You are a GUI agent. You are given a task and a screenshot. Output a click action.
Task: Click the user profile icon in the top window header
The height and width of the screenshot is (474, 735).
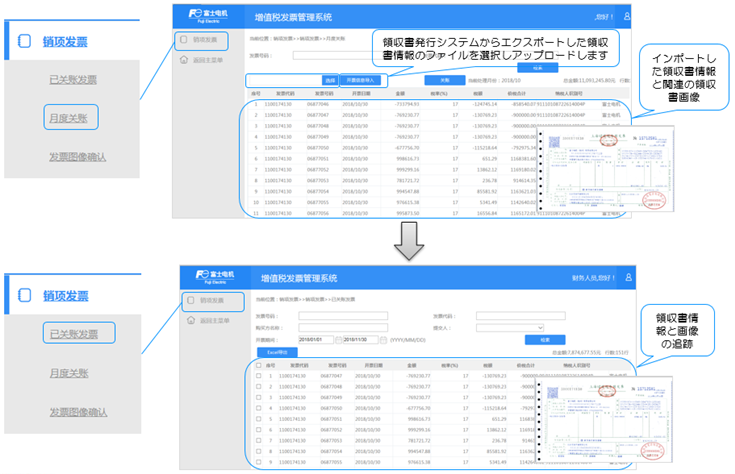click(627, 17)
